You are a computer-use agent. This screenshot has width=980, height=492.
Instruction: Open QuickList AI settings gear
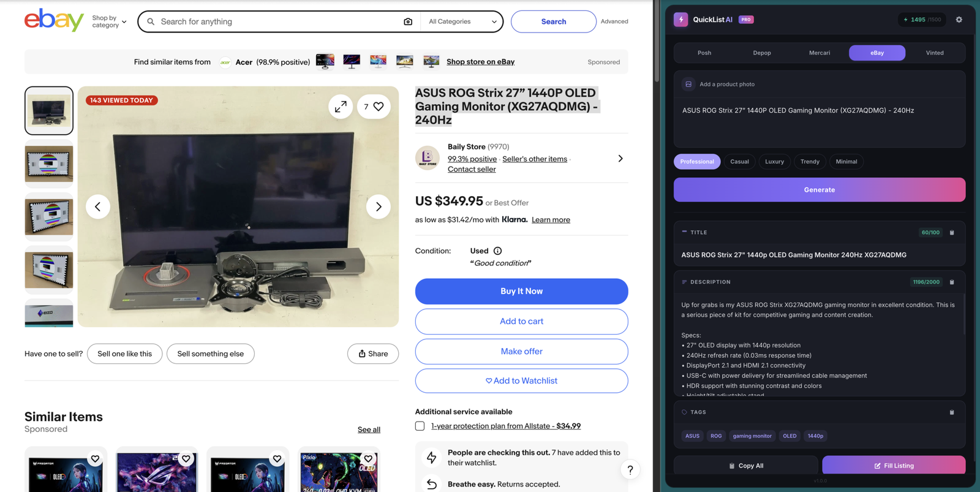click(959, 20)
